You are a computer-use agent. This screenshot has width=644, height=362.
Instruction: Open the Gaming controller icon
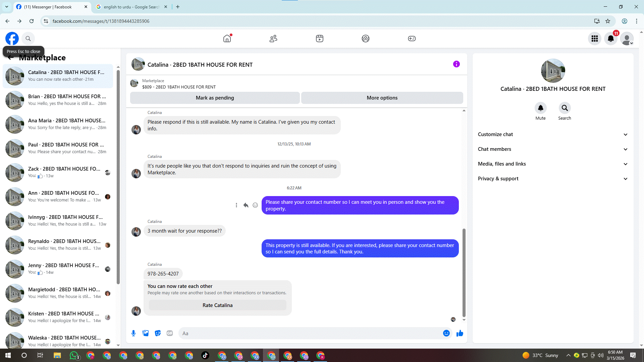[x=412, y=39]
